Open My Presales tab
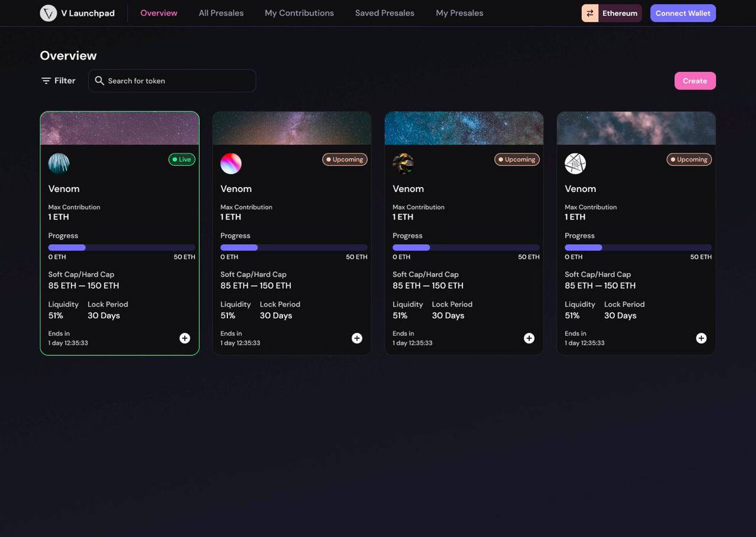Screen dimensions: 756x537 (460, 13)
